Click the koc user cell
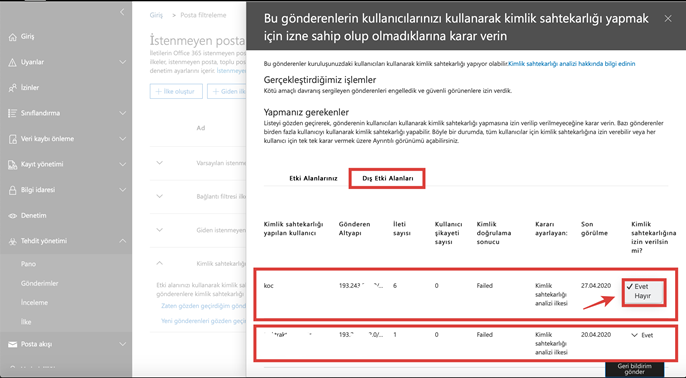Screen dimensions: 686x378 coord(269,286)
